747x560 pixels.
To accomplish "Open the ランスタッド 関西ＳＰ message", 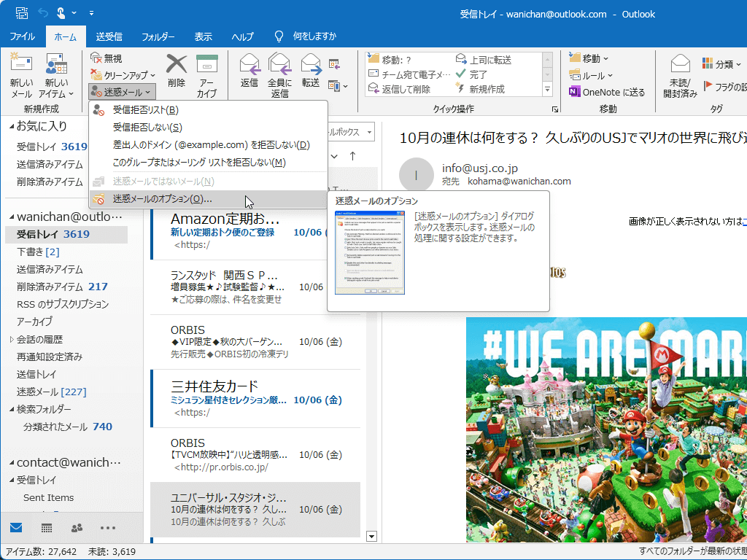I will (x=239, y=287).
